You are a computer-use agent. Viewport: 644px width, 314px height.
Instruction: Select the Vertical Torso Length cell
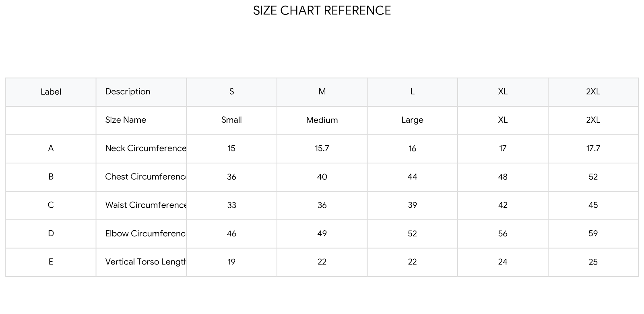pos(141,262)
